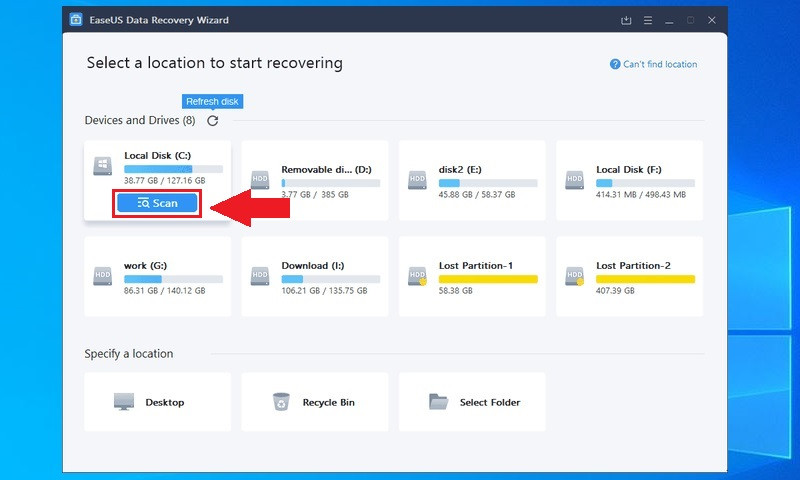Screen dimensions: 800x480
Task: Open the hamburger menu in title bar
Action: click(x=648, y=20)
